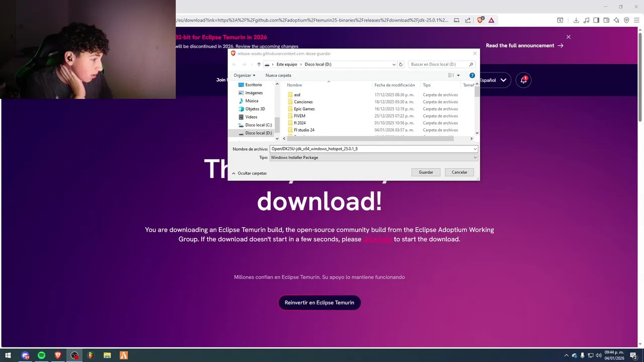The image size is (644, 362).
Task: Open Brave Rewards triangle icon
Action: tap(491, 20)
